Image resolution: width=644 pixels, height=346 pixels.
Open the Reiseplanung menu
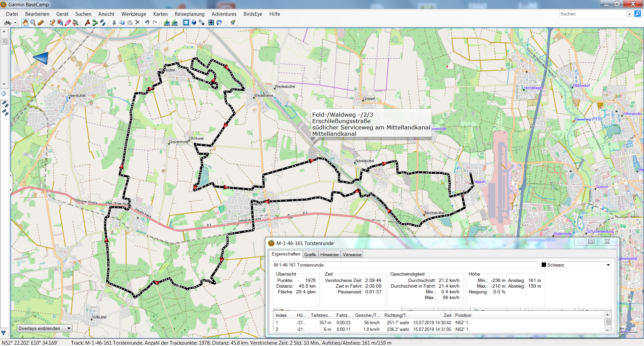190,14
